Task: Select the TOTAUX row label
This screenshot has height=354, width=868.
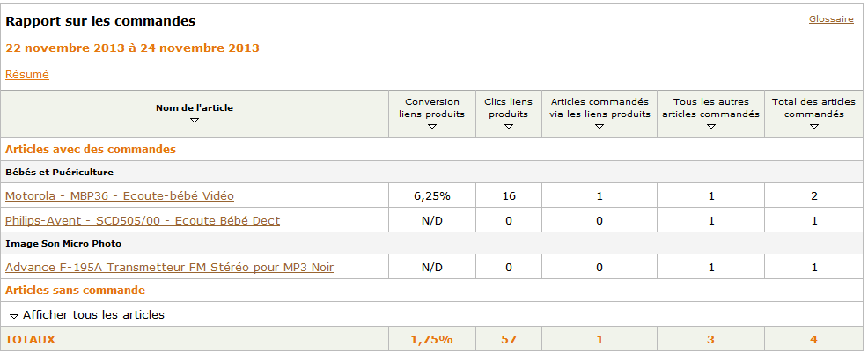Action: [30, 339]
